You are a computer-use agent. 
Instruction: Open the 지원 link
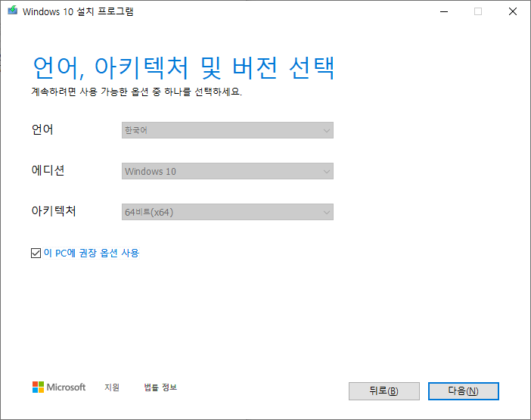point(112,387)
